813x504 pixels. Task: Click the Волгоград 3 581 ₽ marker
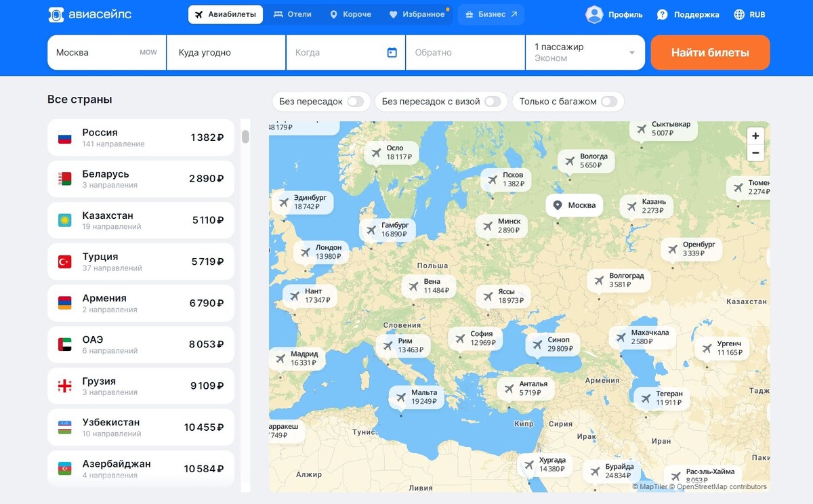point(619,280)
